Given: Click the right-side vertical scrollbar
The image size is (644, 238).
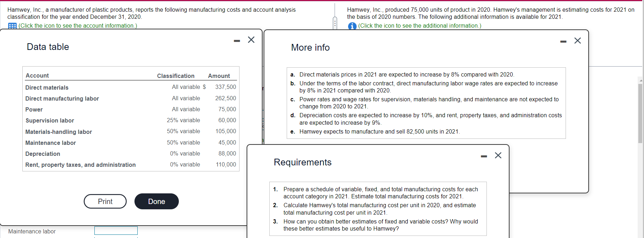Looking at the screenshot, I should pos(640,113).
